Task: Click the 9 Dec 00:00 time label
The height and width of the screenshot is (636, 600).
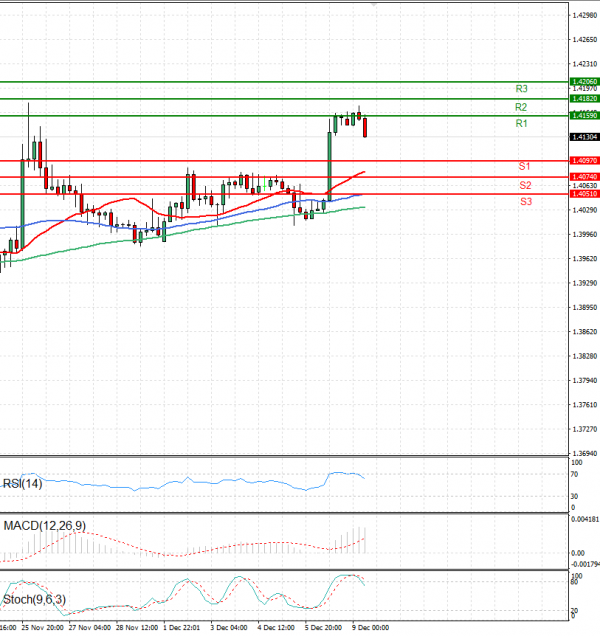Action: [370, 628]
